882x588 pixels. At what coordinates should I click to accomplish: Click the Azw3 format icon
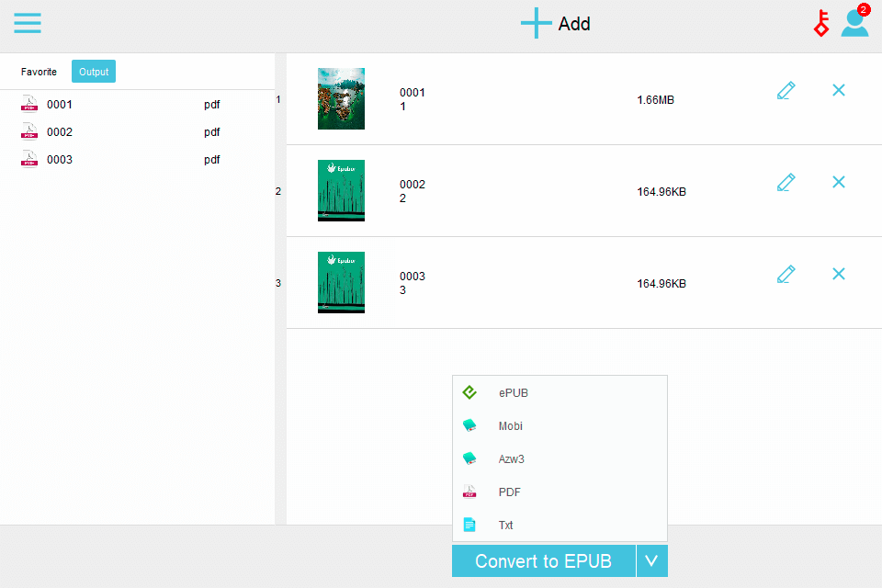[x=471, y=458]
